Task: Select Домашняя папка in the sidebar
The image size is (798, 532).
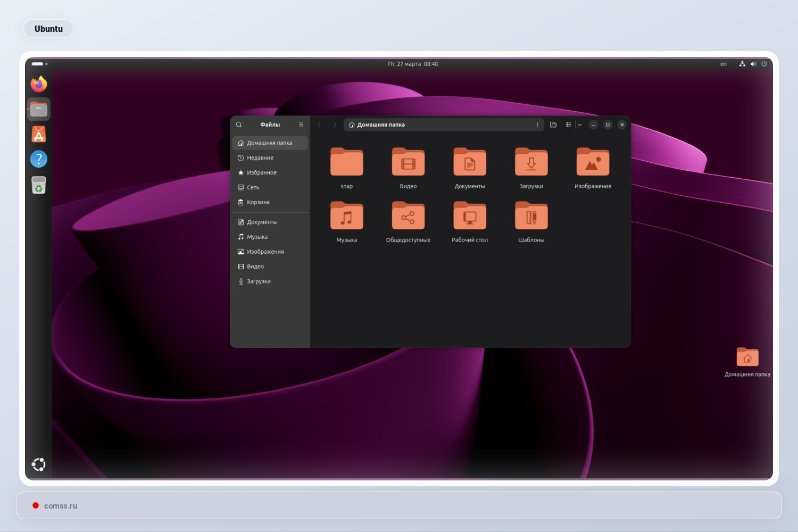Action: tap(269, 143)
